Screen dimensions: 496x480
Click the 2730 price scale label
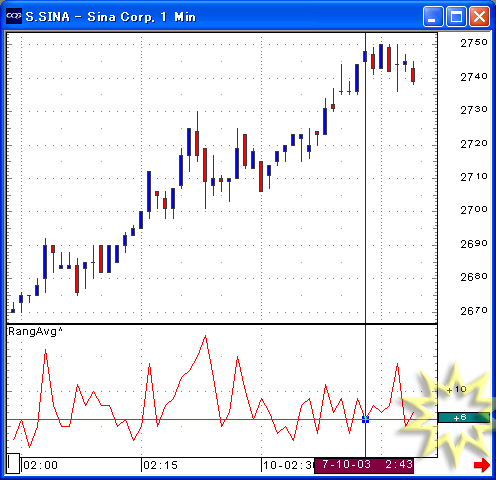[x=474, y=109]
